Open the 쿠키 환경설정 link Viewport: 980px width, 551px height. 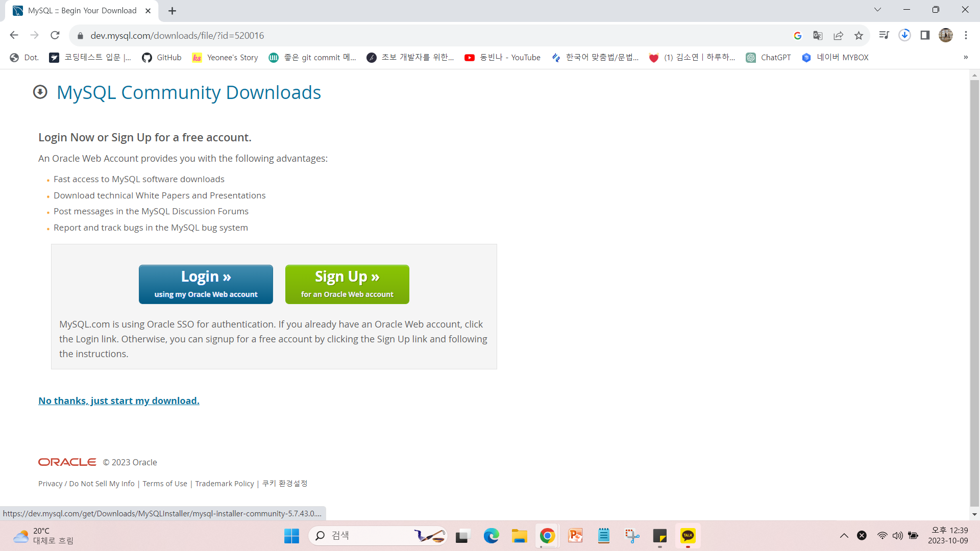click(285, 484)
